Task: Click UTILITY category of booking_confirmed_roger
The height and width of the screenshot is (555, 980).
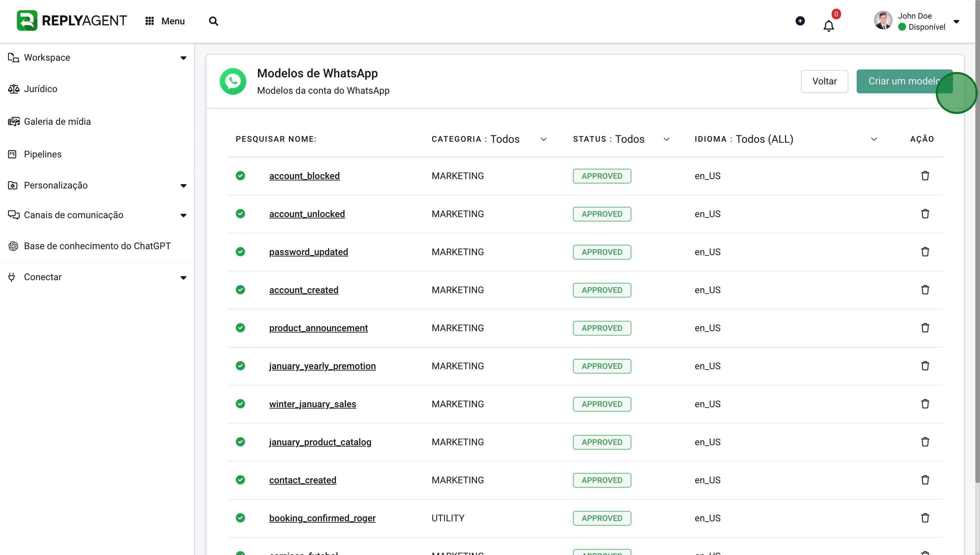Action: click(448, 518)
